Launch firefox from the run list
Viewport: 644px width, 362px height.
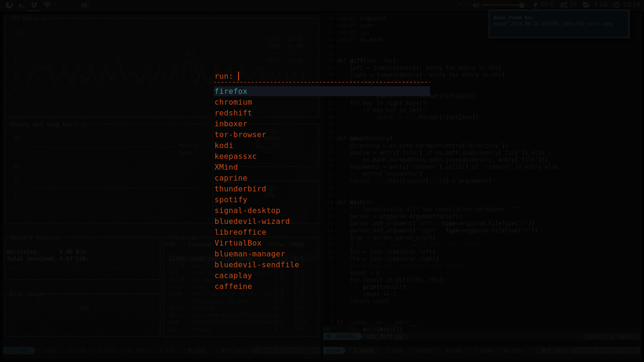(x=322, y=91)
